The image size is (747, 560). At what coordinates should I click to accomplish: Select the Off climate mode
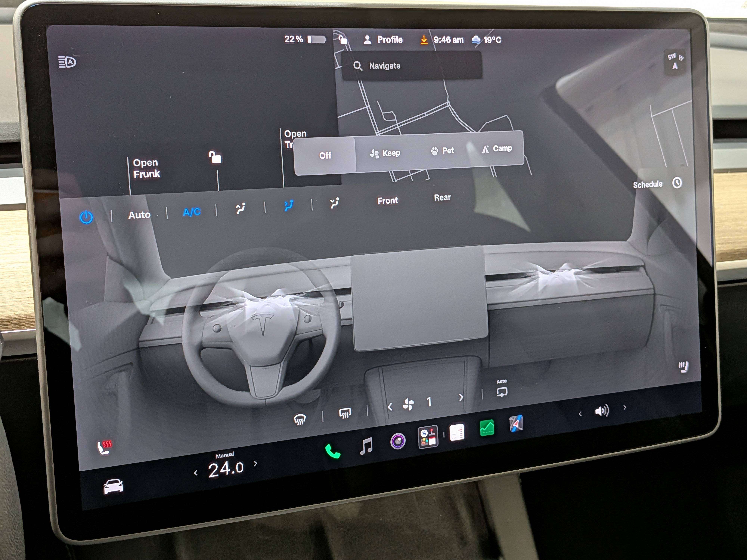click(325, 155)
